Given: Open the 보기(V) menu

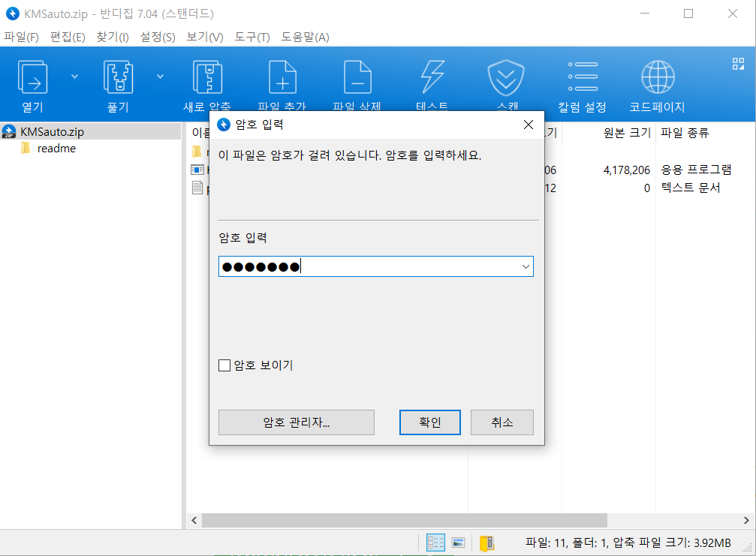Looking at the screenshot, I should (x=205, y=37).
